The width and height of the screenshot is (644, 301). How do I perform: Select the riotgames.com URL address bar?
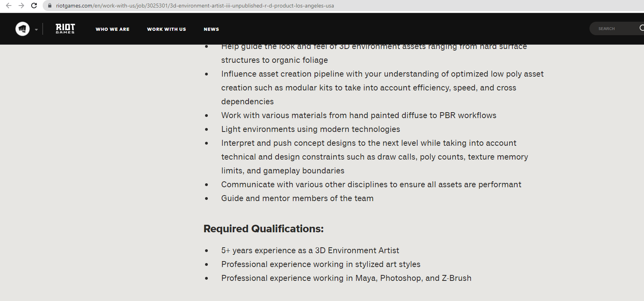tap(195, 6)
